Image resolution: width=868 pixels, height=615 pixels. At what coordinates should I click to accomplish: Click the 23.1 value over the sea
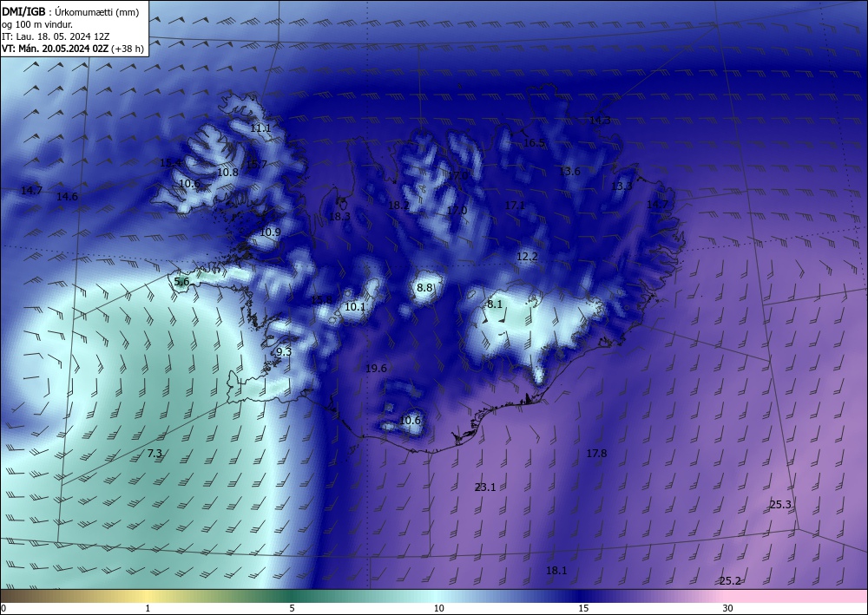[485, 487]
